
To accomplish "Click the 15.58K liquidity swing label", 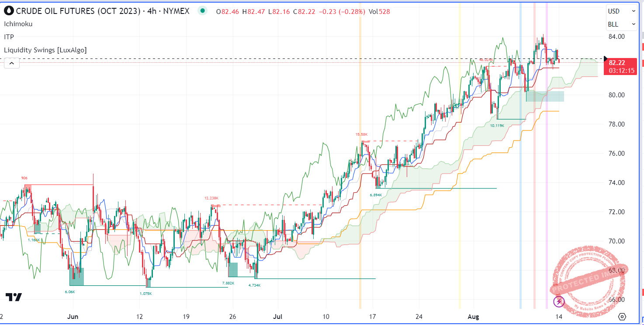I will click(x=361, y=135).
